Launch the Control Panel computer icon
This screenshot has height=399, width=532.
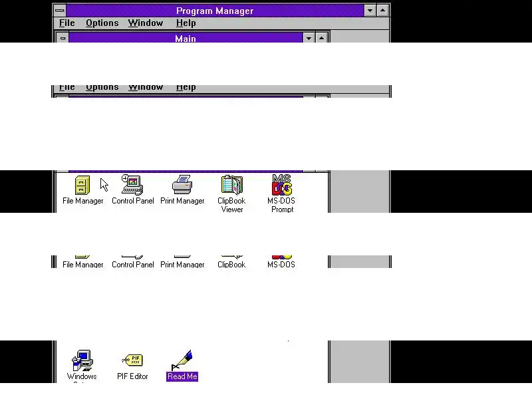[132, 185]
